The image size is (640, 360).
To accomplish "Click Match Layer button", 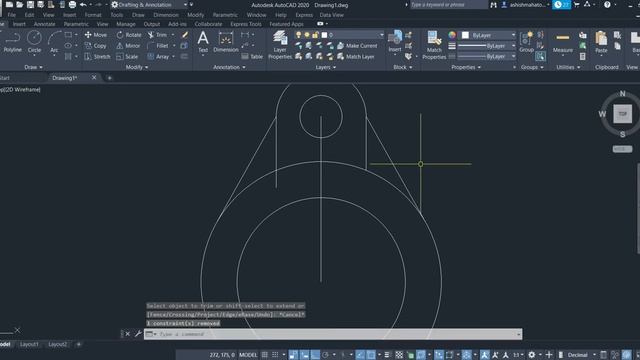I will [x=356, y=57].
